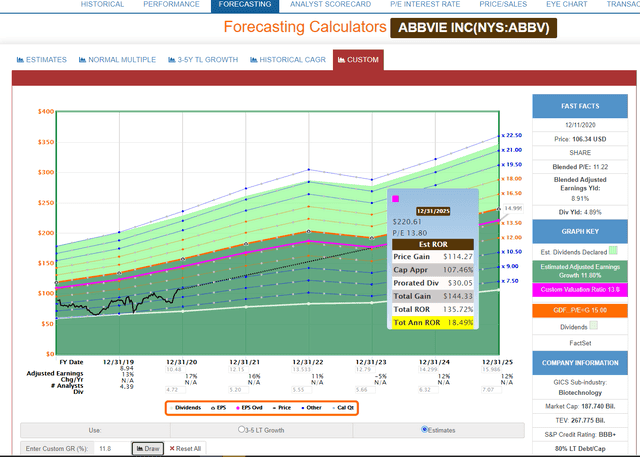The image size is (640, 457).
Task: Toggle Dividends series in chart legend
Action: 186,408
